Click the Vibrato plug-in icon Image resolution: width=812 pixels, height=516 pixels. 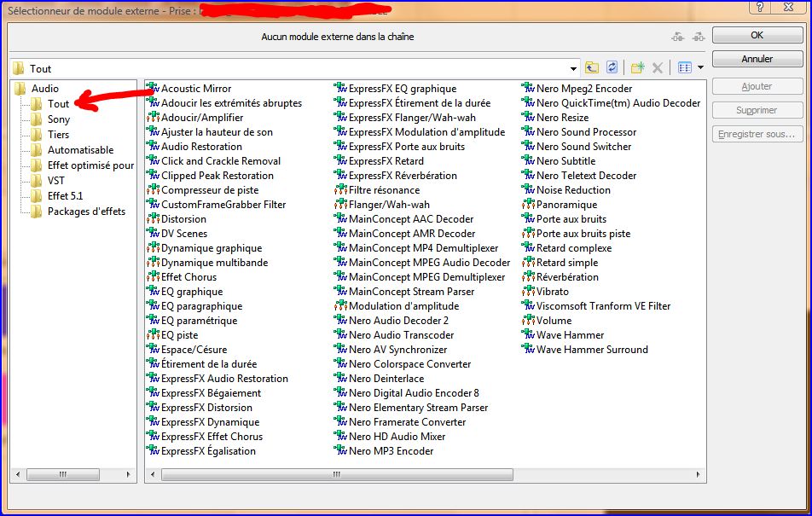click(x=528, y=291)
